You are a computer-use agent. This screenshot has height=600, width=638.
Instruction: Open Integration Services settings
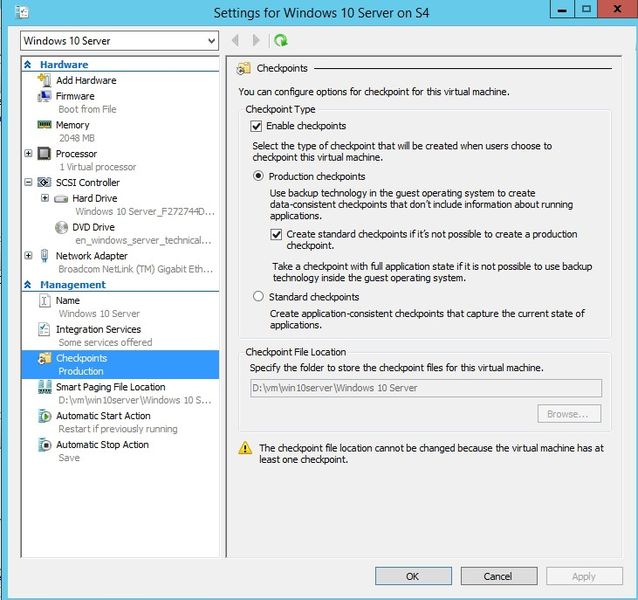point(98,329)
